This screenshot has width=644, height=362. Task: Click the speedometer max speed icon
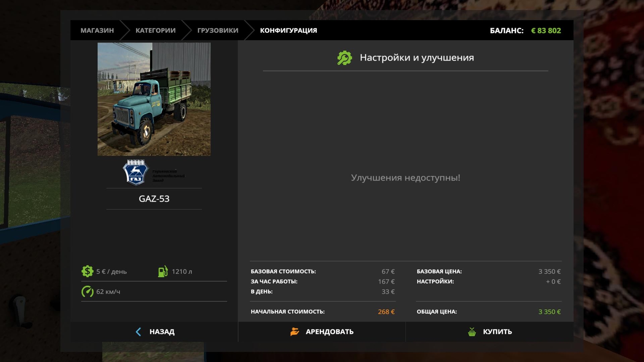pyautogui.click(x=87, y=292)
